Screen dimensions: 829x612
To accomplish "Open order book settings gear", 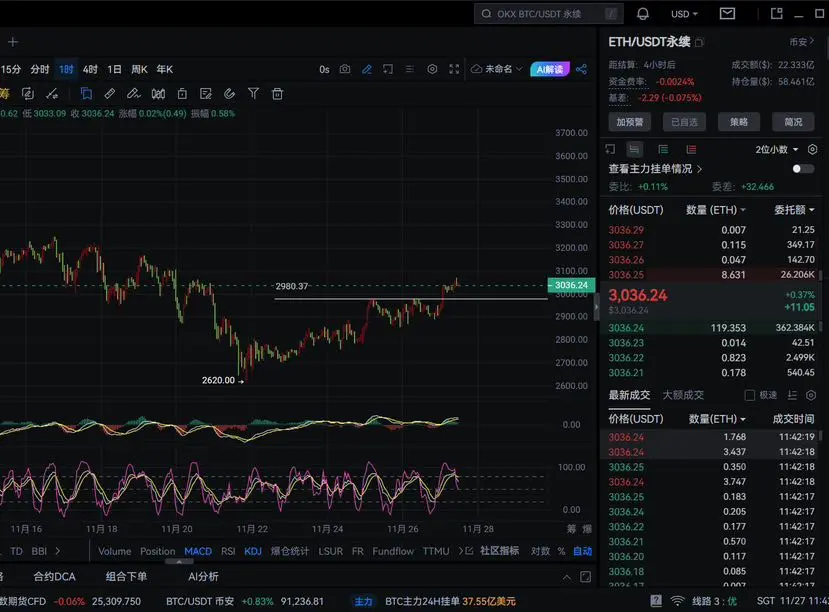I will 813,150.
